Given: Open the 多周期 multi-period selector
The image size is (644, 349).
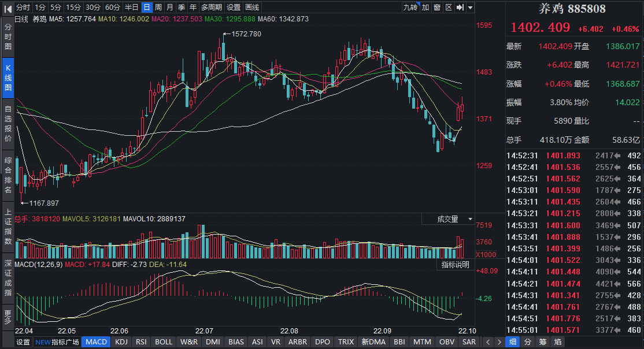Looking at the screenshot, I should click(212, 8).
